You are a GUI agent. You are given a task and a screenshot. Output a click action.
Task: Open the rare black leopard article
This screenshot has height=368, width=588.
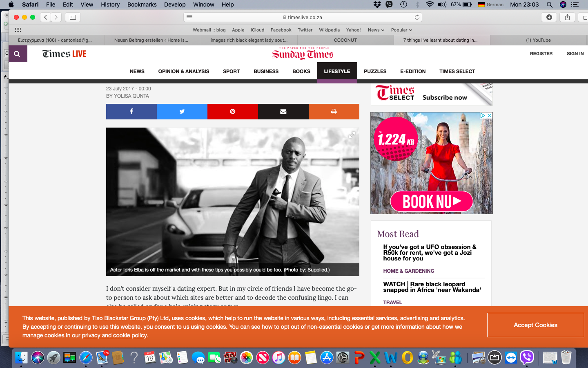pos(432,287)
